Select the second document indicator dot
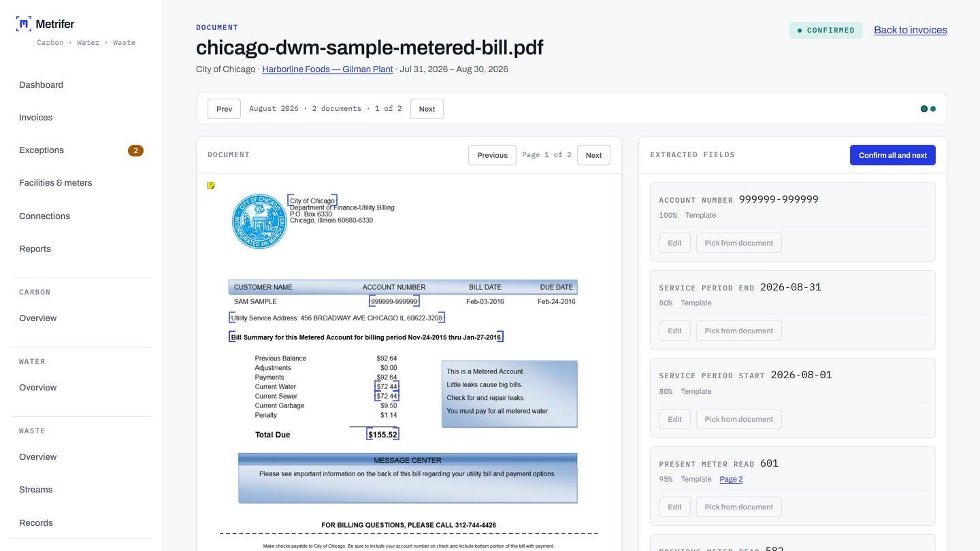 [x=933, y=109]
